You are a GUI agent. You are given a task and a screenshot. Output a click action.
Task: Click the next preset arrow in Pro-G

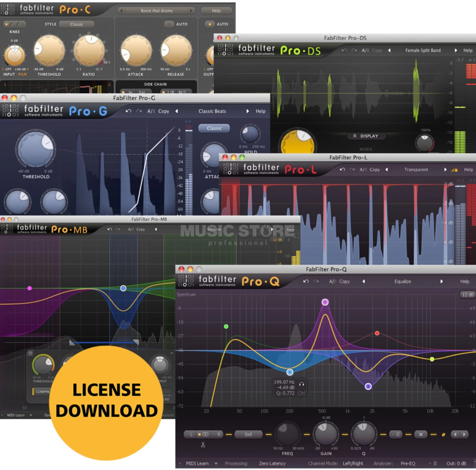pos(247,111)
